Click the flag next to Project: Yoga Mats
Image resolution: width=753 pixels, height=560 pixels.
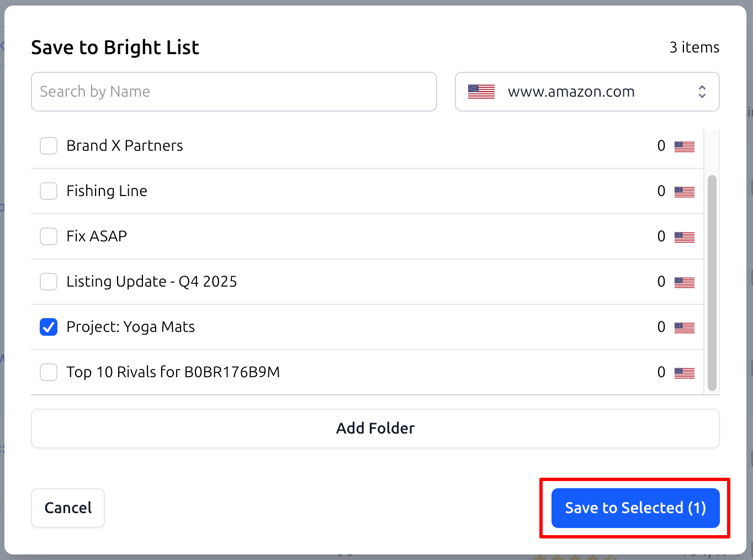(x=685, y=327)
